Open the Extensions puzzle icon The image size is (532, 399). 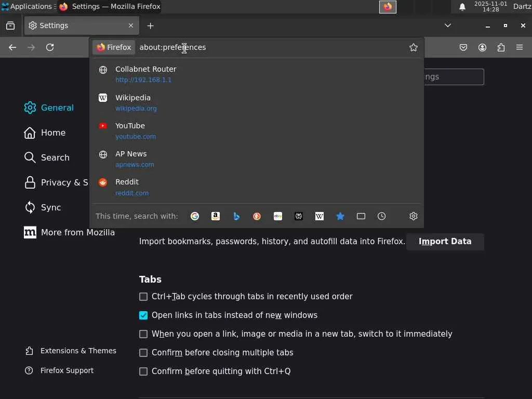pos(501,47)
